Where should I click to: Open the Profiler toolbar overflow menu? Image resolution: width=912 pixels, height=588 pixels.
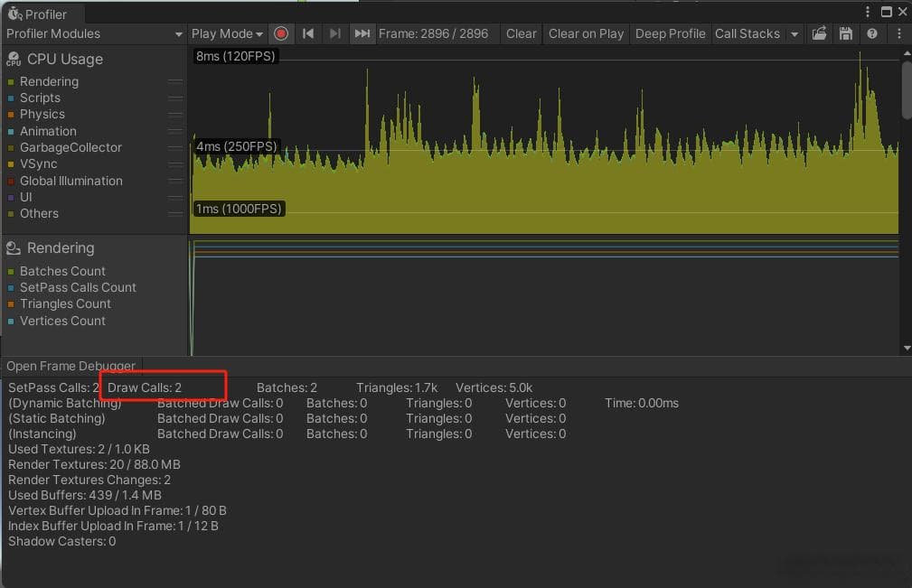899,33
